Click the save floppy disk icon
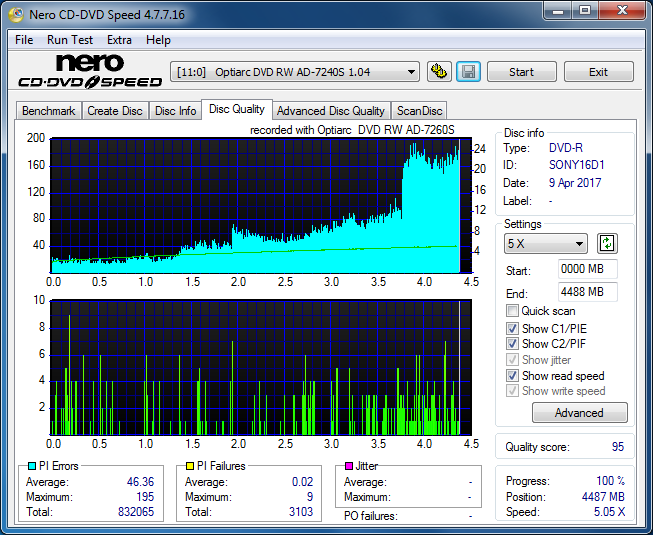 tap(469, 72)
